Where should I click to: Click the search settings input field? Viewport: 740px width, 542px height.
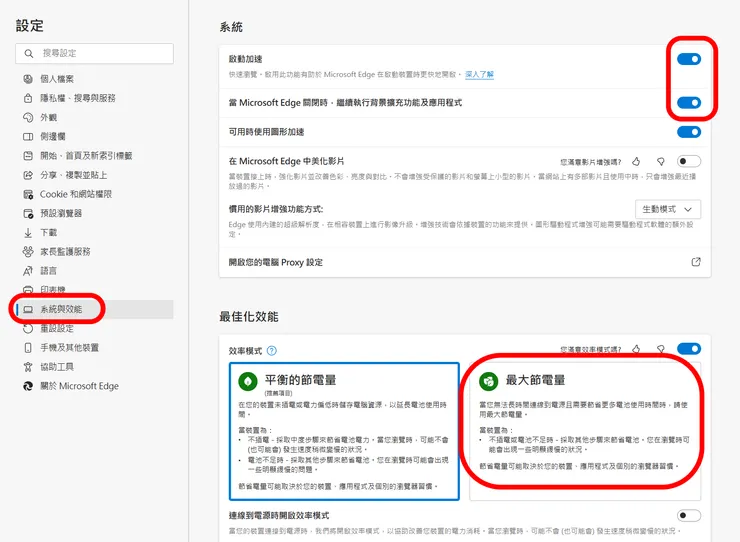(x=94, y=53)
